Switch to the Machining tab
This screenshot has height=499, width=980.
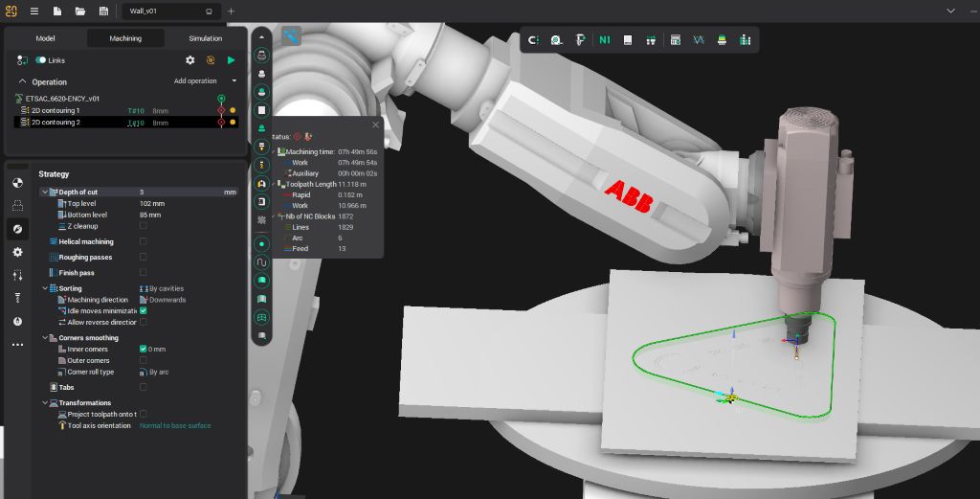click(125, 38)
